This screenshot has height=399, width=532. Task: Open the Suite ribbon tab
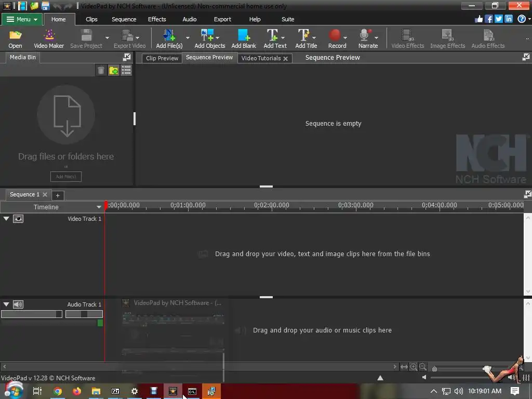288,19
